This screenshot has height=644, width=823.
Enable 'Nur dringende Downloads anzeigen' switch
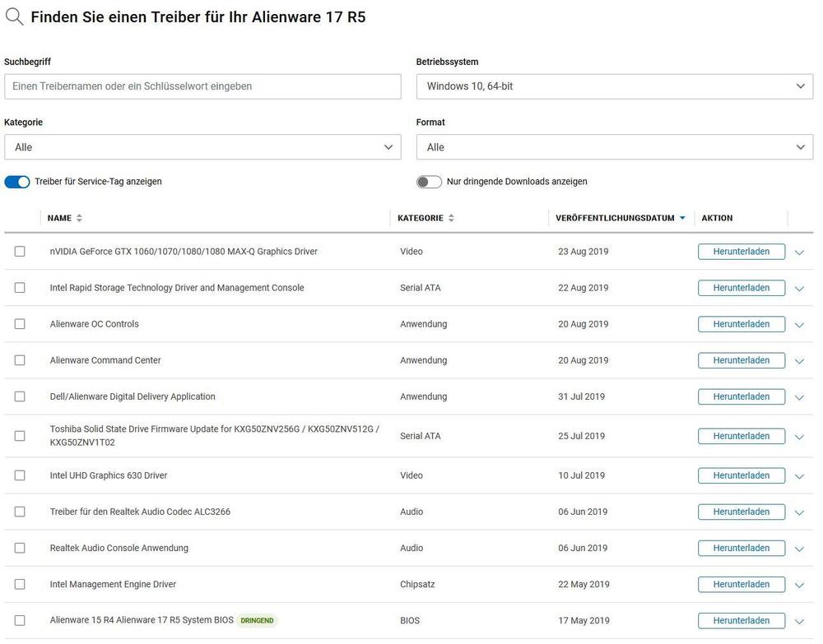click(x=429, y=182)
